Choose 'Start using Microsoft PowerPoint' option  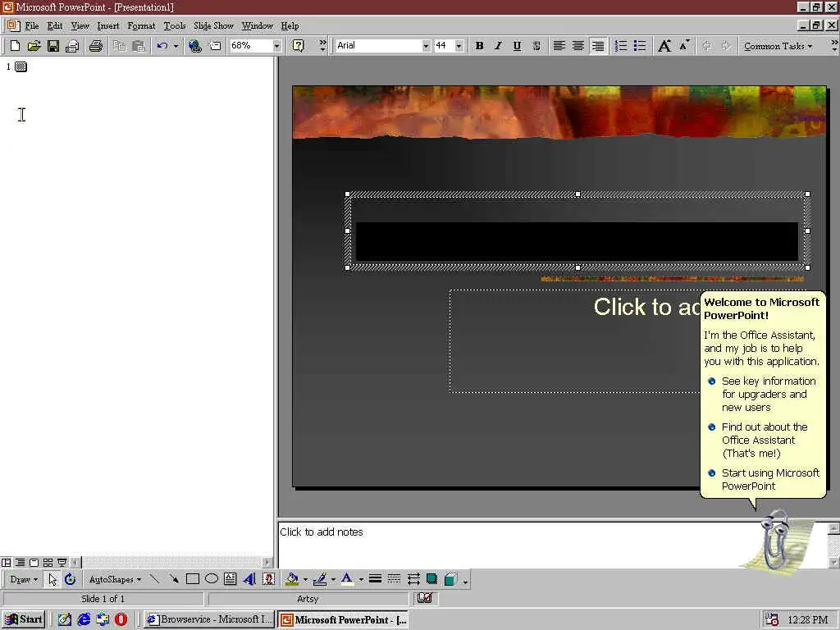point(770,479)
